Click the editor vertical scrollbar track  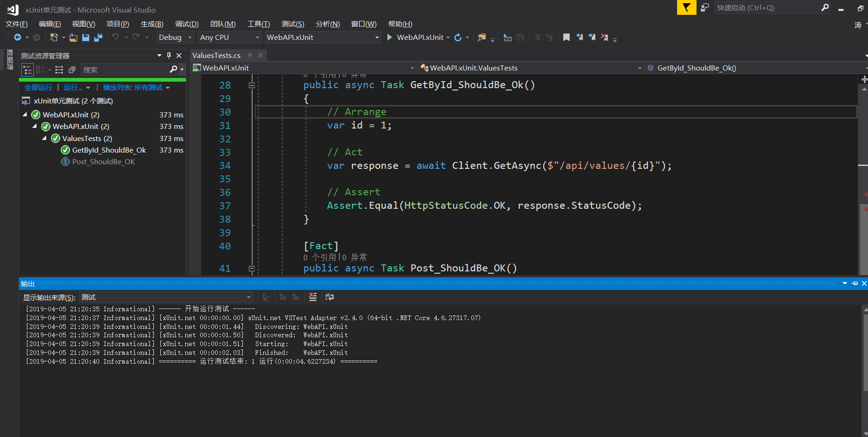click(863, 139)
